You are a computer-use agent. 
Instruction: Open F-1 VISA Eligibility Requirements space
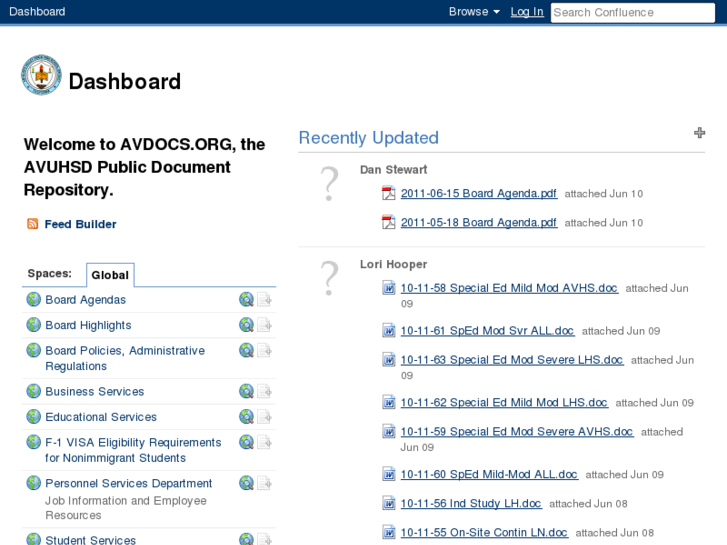tap(133, 450)
